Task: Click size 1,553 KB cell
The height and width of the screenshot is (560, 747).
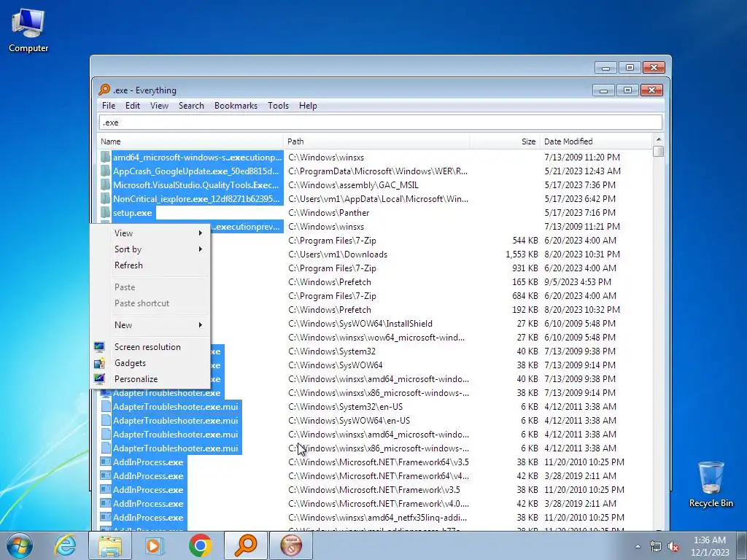Action: pos(522,254)
